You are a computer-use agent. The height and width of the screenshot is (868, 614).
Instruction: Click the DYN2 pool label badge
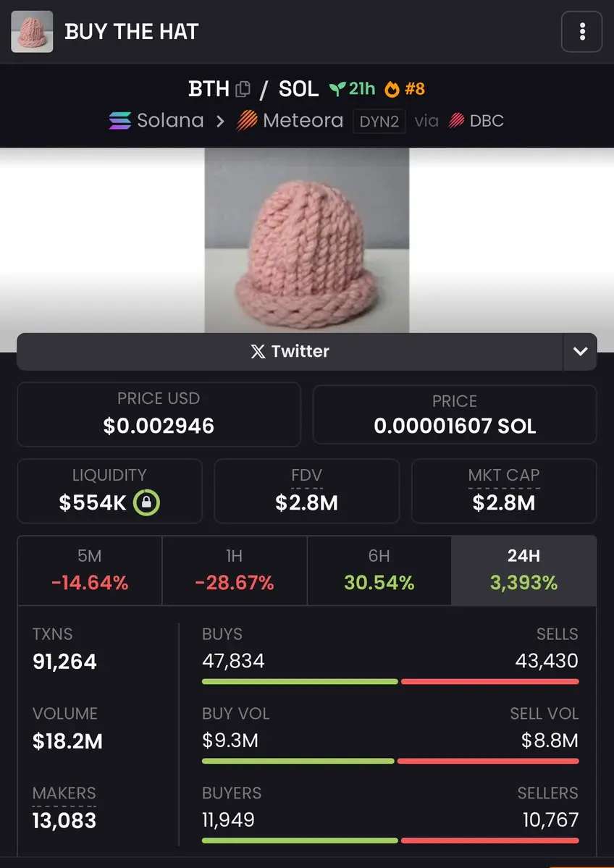(379, 121)
